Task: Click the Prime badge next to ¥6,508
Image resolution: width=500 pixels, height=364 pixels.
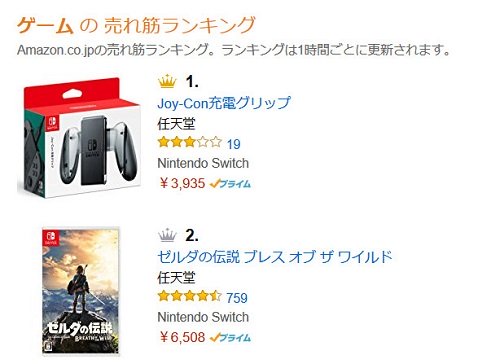Action: [230, 337]
